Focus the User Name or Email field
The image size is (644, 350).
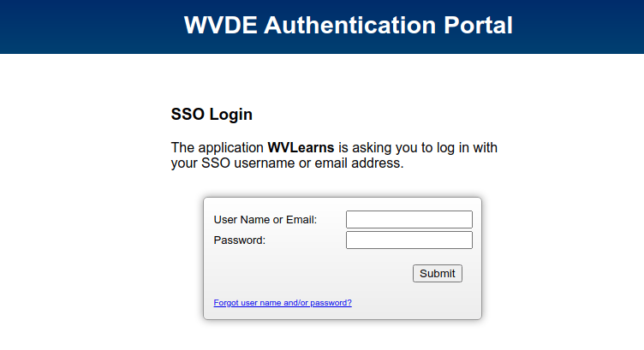(x=409, y=220)
